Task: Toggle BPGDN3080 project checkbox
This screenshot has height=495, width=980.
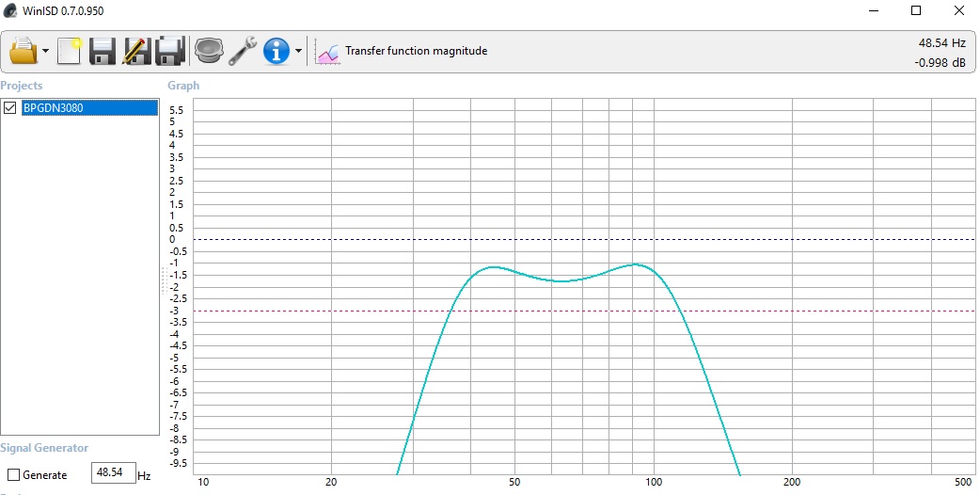Action: pos(10,108)
